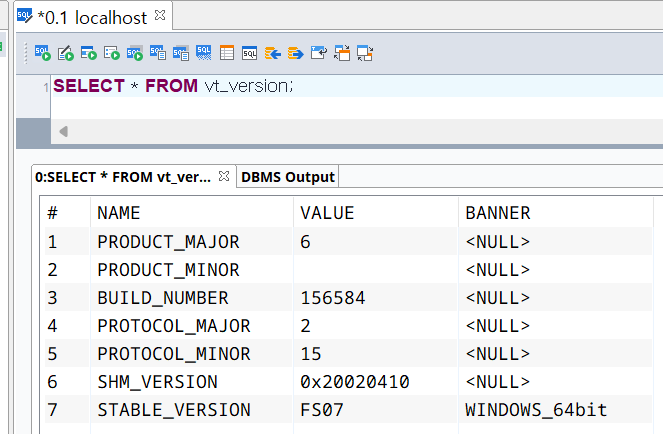The height and width of the screenshot is (434, 663).
Task: Click the orange stack with left arrow icon
Action: pyautogui.click(x=273, y=53)
